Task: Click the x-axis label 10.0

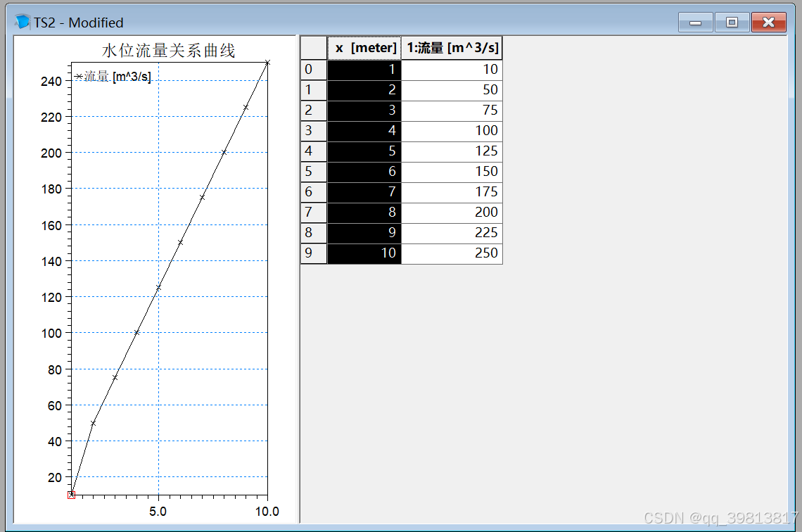Action: [x=267, y=512]
